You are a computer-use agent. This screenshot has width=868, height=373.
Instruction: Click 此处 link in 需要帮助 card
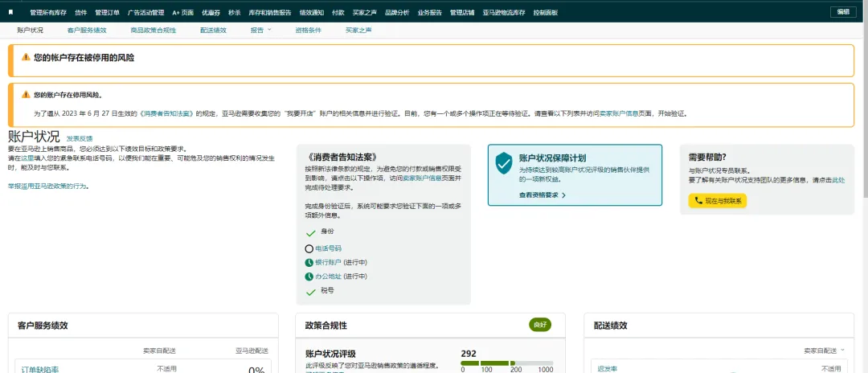[838, 180]
